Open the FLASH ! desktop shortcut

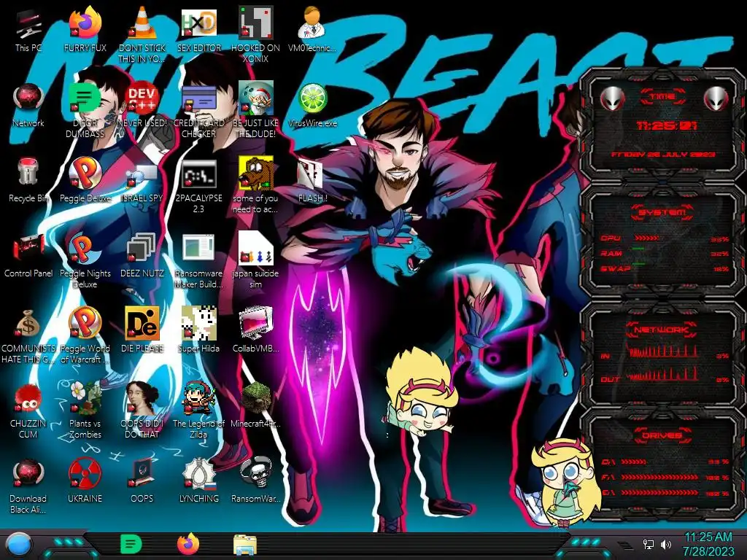(x=312, y=180)
